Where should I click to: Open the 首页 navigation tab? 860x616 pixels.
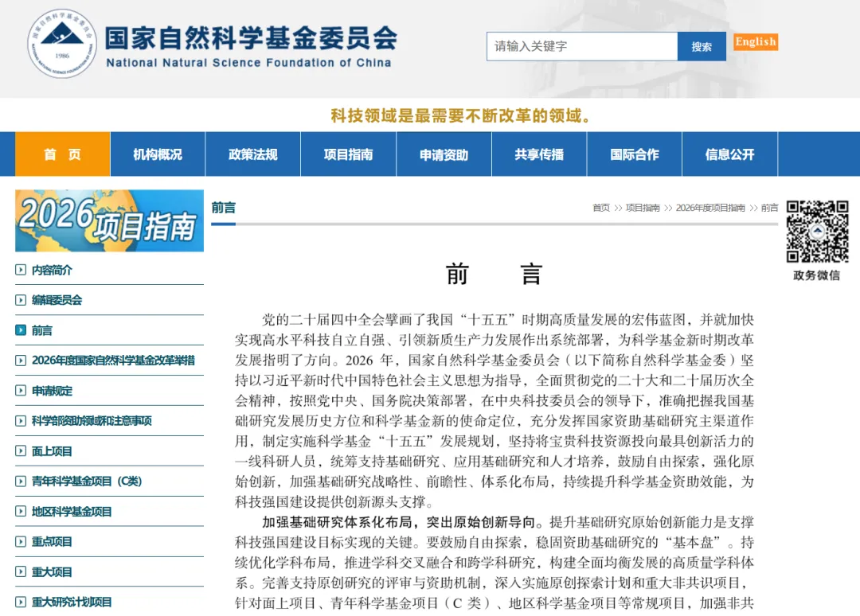point(63,154)
